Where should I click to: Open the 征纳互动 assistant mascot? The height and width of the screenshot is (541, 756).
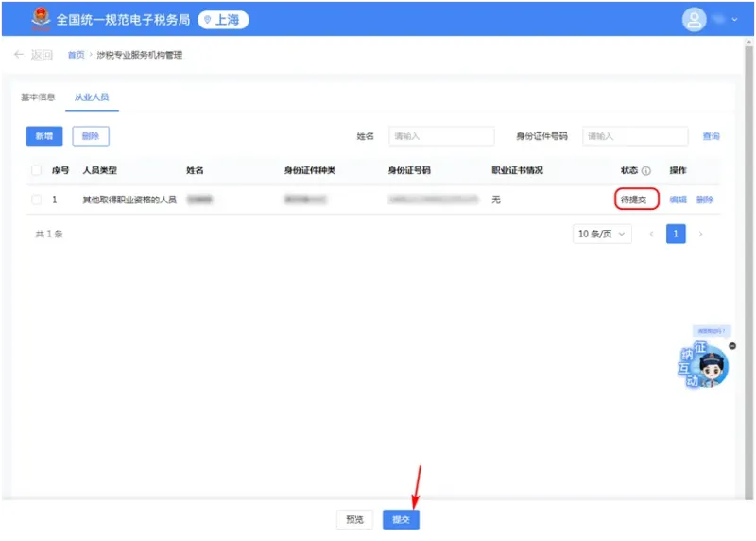click(x=703, y=365)
